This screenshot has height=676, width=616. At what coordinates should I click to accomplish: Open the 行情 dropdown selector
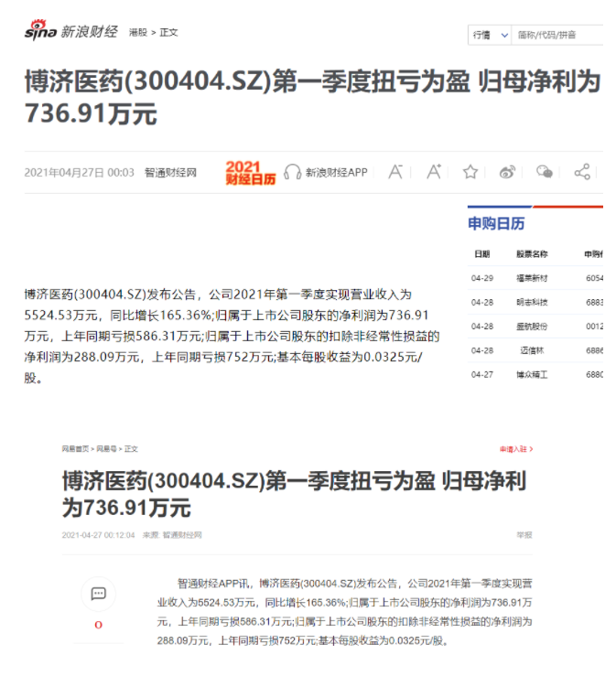tap(490, 35)
